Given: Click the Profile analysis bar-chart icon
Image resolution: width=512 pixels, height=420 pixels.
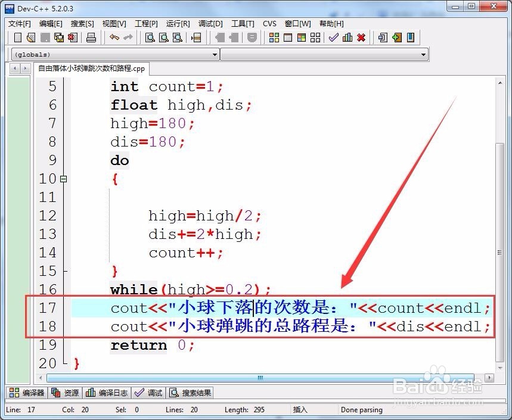Looking at the screenshot, I should pos(347,38).
